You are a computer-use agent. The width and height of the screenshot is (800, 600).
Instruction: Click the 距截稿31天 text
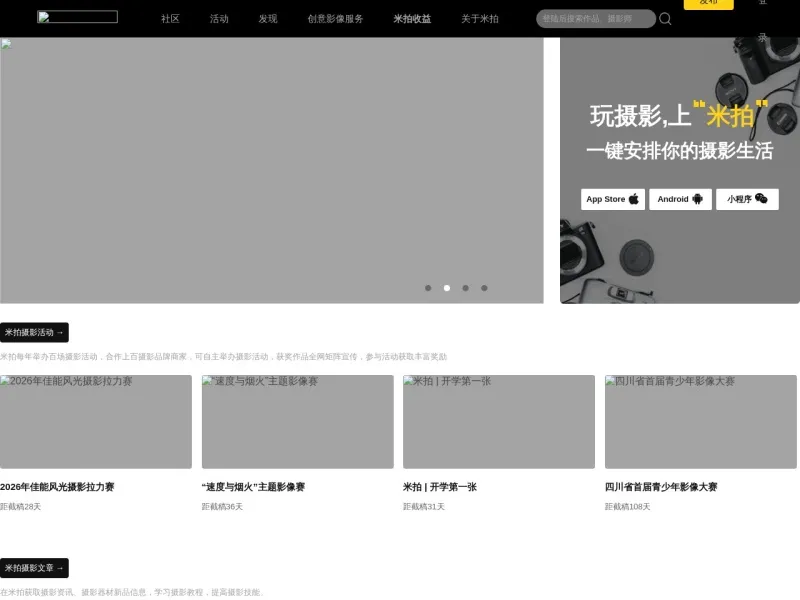[423, 507]
